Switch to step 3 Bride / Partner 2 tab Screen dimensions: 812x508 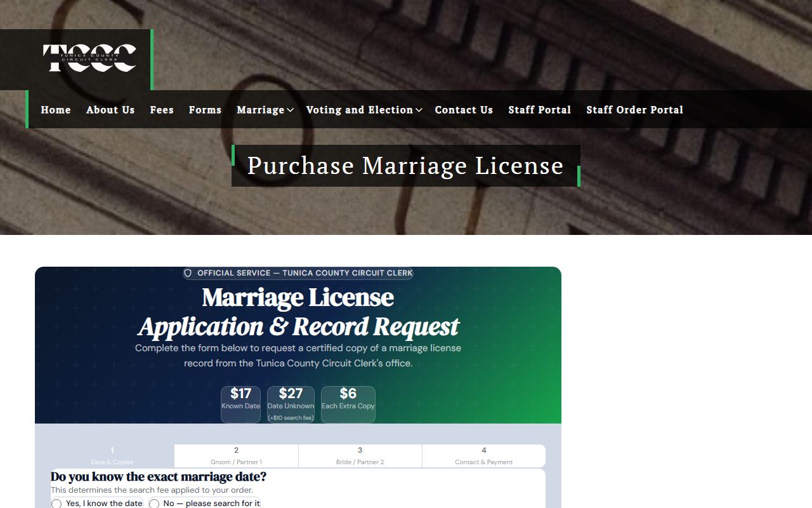[x=360, y=456]
